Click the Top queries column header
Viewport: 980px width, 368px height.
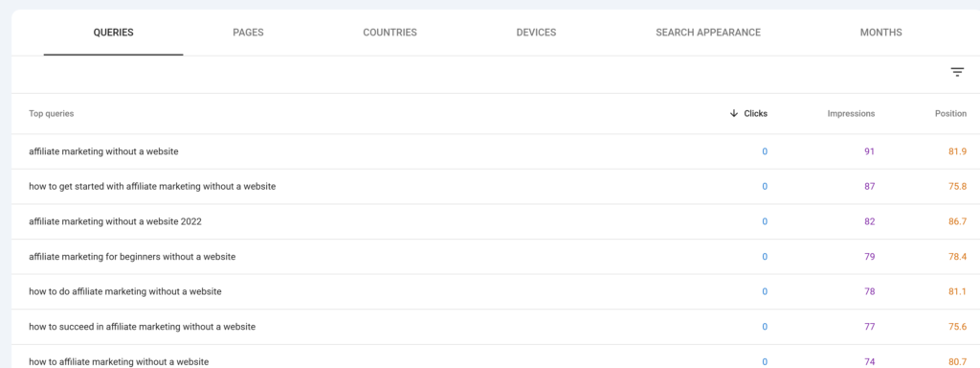pos(52,113)
